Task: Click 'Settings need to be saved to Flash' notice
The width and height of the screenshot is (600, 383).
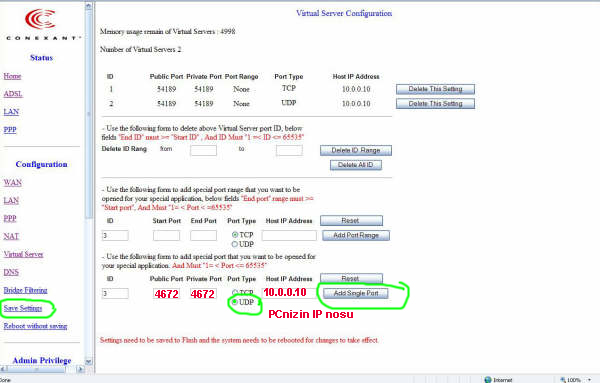Action: [239, 340]
